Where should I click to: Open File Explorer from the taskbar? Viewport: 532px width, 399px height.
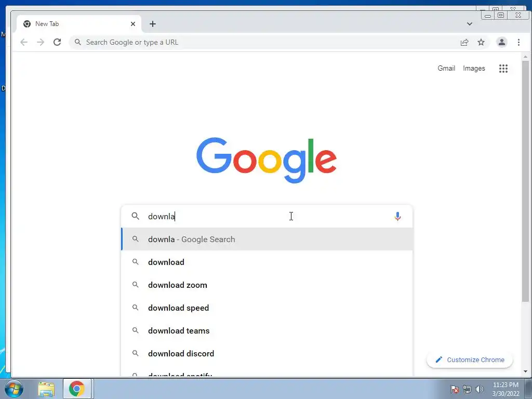click(46, 389)
